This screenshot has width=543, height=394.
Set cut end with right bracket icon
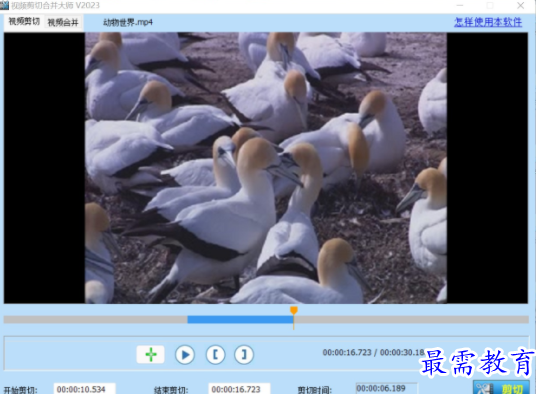tap(244, 355)
